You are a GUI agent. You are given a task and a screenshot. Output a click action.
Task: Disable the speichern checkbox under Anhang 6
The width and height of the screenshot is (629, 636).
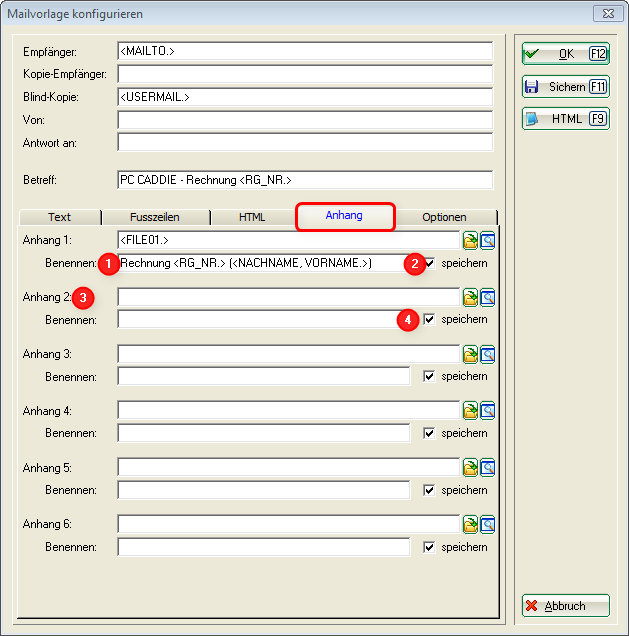430,547
